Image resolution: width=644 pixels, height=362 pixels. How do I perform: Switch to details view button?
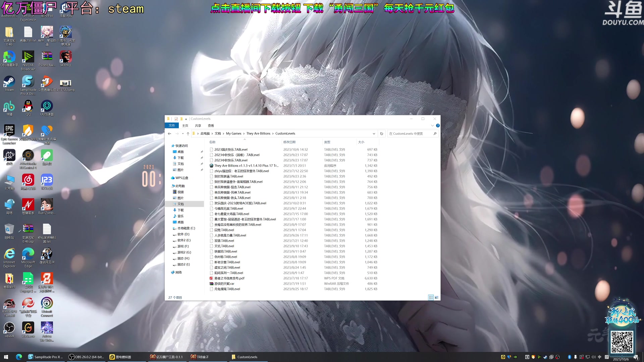[x=431, y=297]
